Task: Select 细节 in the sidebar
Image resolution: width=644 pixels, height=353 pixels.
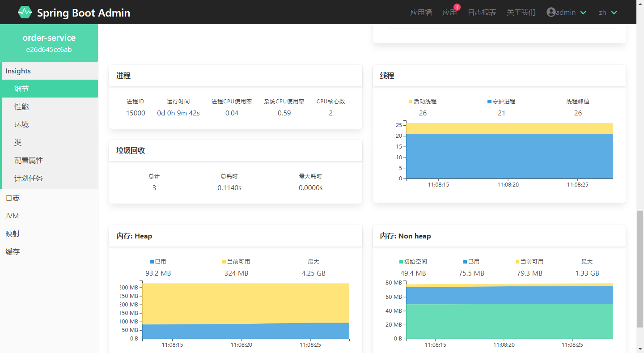Action: (x=50, y=89)
